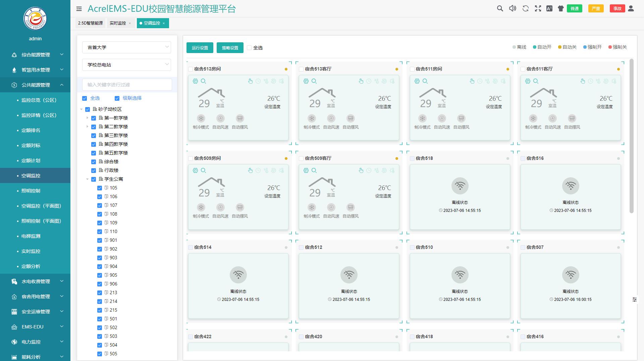Toggle 全选 checkbox in tree panel
Screen dimensions: 644x361
pos(85,98)
